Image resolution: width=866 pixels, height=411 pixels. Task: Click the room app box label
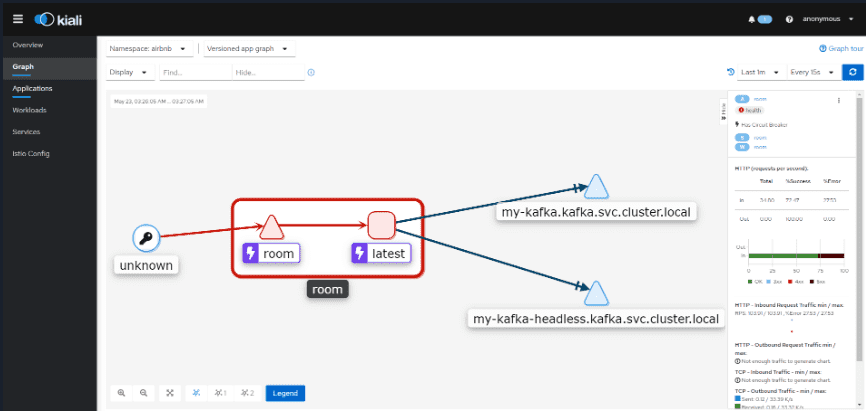tap(328, 289)
